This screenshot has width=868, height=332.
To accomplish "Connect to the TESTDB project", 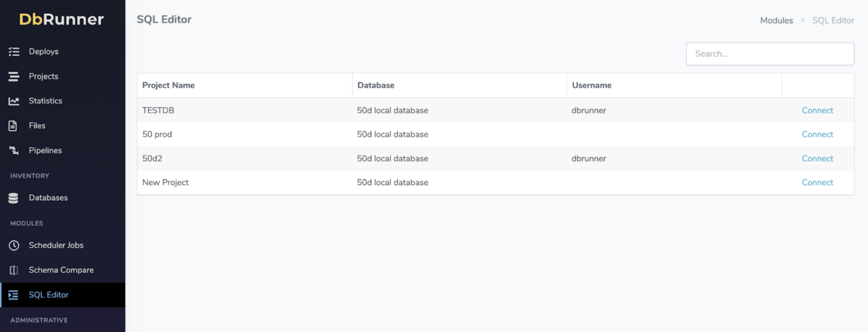I will point(817,111).
